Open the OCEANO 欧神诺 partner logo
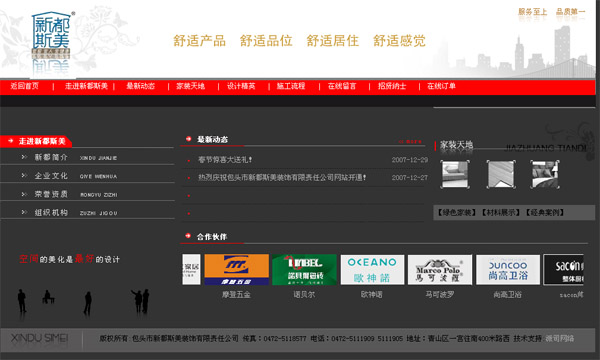600x360 pixels. click(372, 270)
